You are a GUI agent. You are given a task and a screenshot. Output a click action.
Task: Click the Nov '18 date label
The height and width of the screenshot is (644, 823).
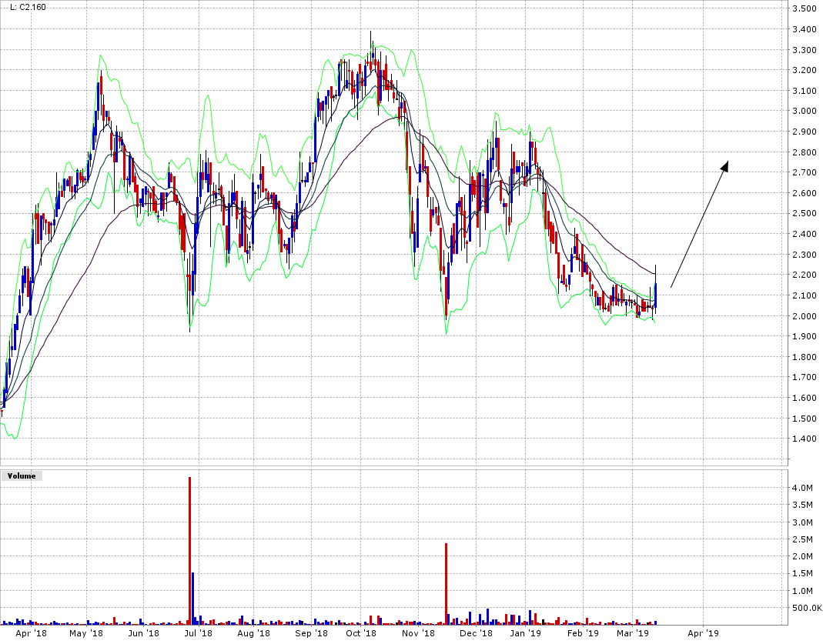pos(418,633)
